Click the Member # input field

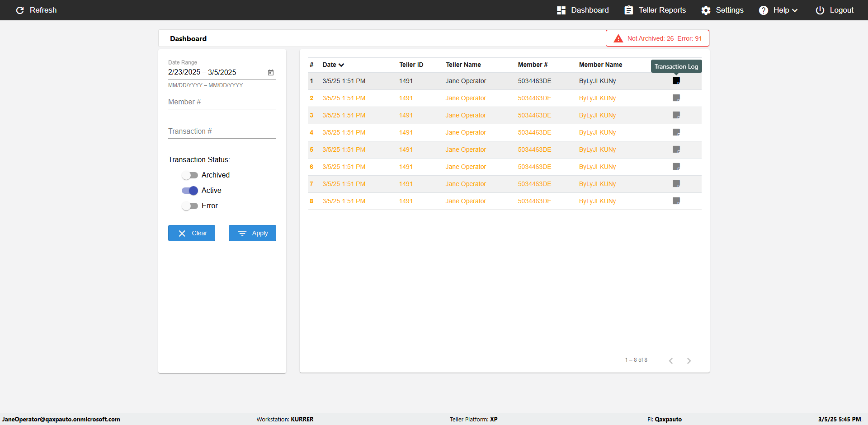click(x=222, y=102)
